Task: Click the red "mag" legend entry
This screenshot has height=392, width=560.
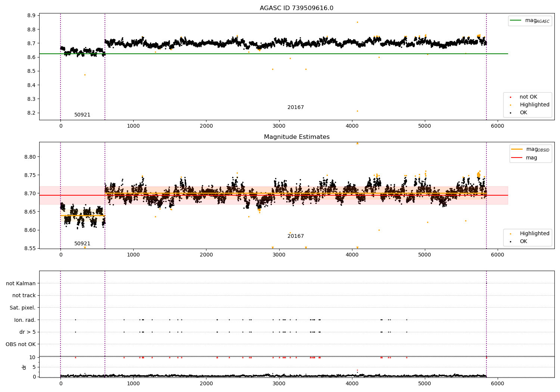Action: pos(525,158)
